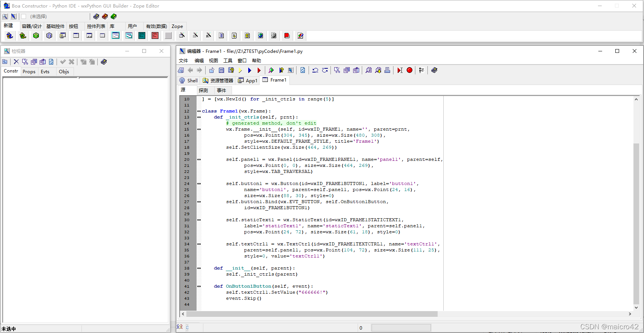
Task: Pick the teal panel icon in palette
Action: click(142, 35)
